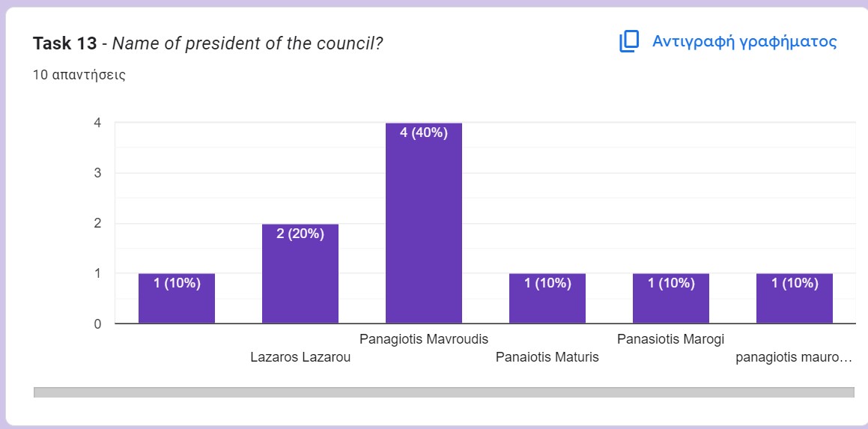
Task: Click the Panaiotis Maturis axis label
Action: click(547, 357)
